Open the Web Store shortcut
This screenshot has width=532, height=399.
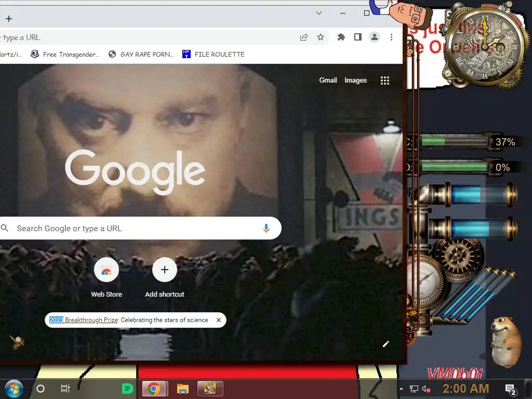[106, 278]
